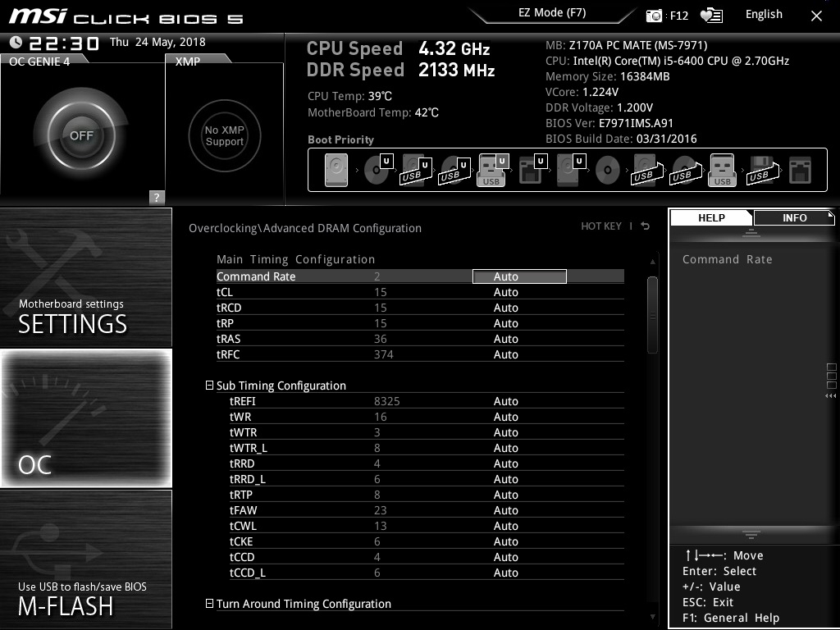Select the legacy USB key boot icon
The height and width of the screenshot is (630, 840).
[722, 171]
